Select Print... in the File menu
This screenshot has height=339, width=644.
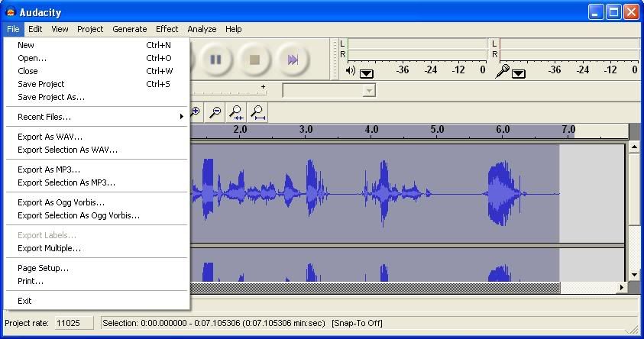(96, 281)
